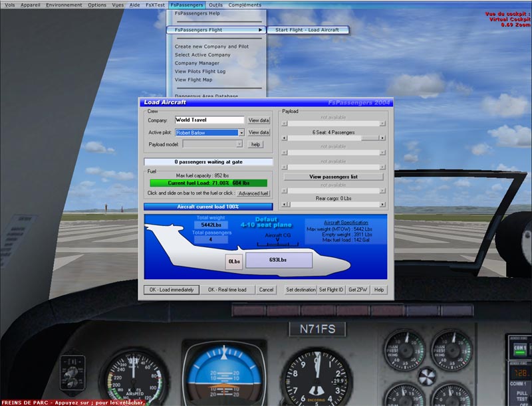This screenshot has height=406, width=532.
Task: Click the N71FS registration plate
Action: tap(318, 329)
